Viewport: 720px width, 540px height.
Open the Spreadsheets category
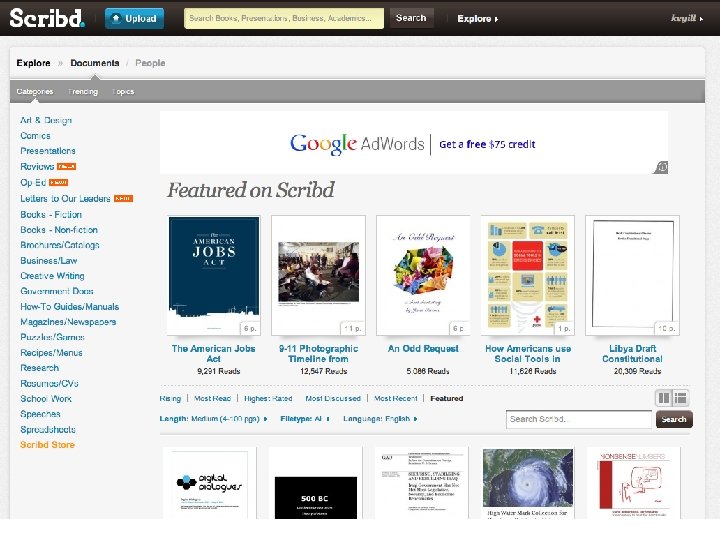tap(48, 429)
